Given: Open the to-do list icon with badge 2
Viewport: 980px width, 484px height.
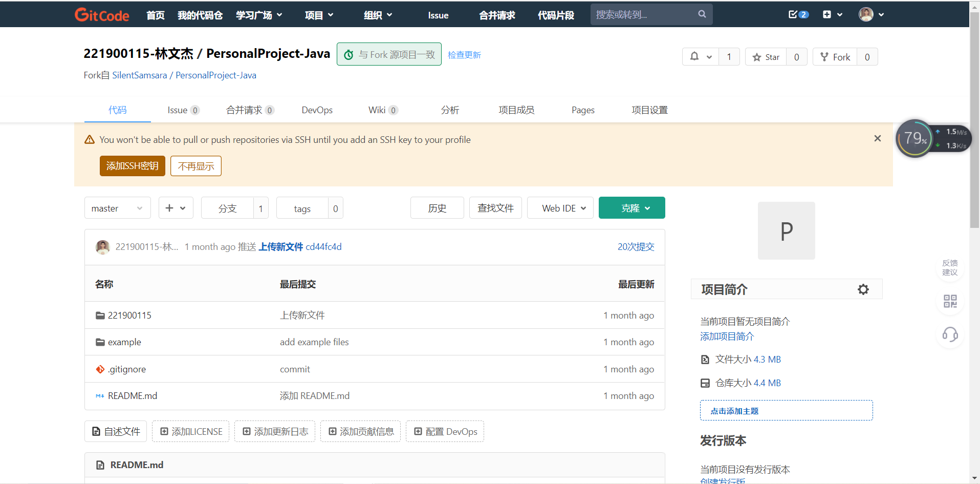Looking at the screenshot, I should pos(798,14).
